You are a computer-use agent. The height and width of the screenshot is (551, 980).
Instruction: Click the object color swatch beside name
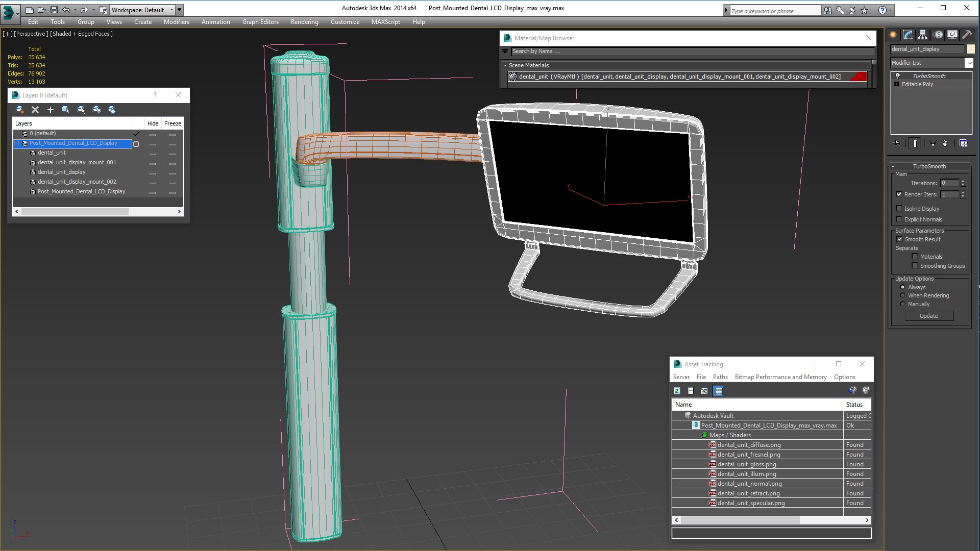(971, 49)
